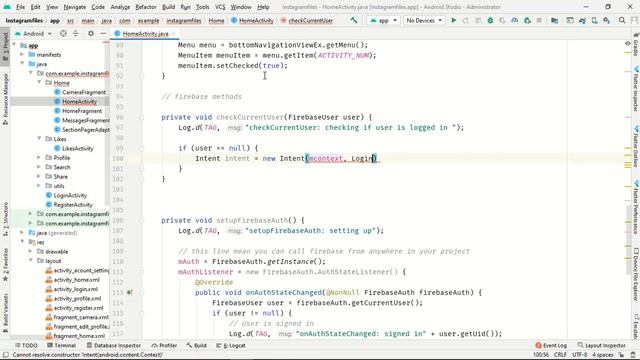Open the Logcat tool window button

pos(231,345)
